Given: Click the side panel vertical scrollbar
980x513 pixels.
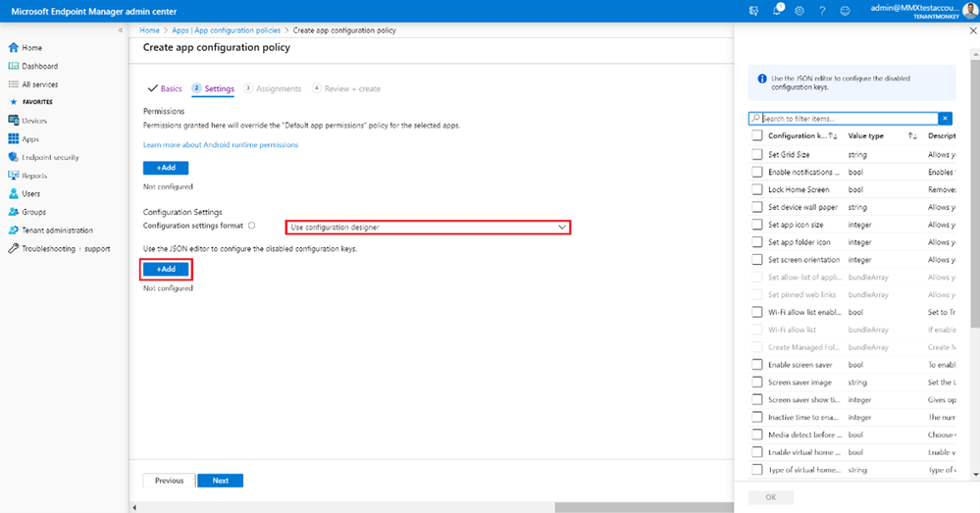Looking at the screenshot, I should [975, 193].
